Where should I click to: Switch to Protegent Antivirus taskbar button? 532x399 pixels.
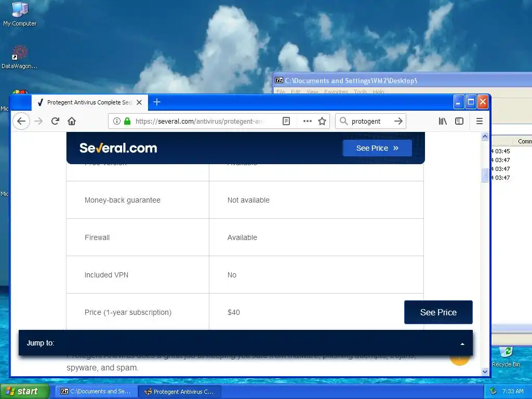pyautogui.click(x=180, y=392)
